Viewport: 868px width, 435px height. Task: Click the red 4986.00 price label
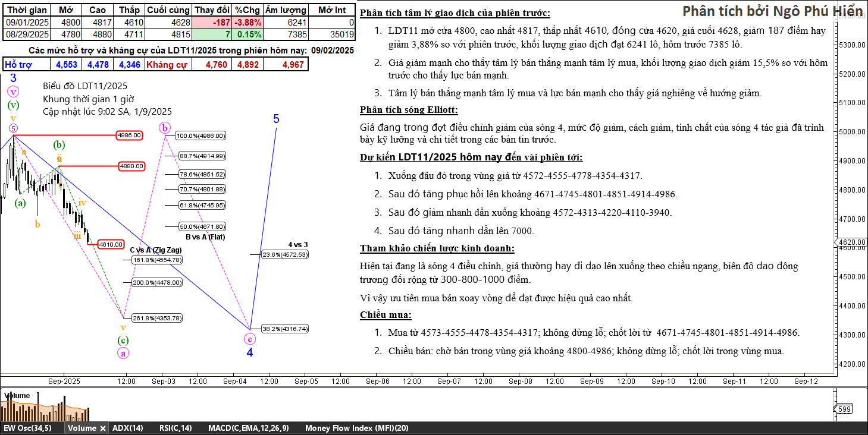pyautogui.click(x=130, y=135)
